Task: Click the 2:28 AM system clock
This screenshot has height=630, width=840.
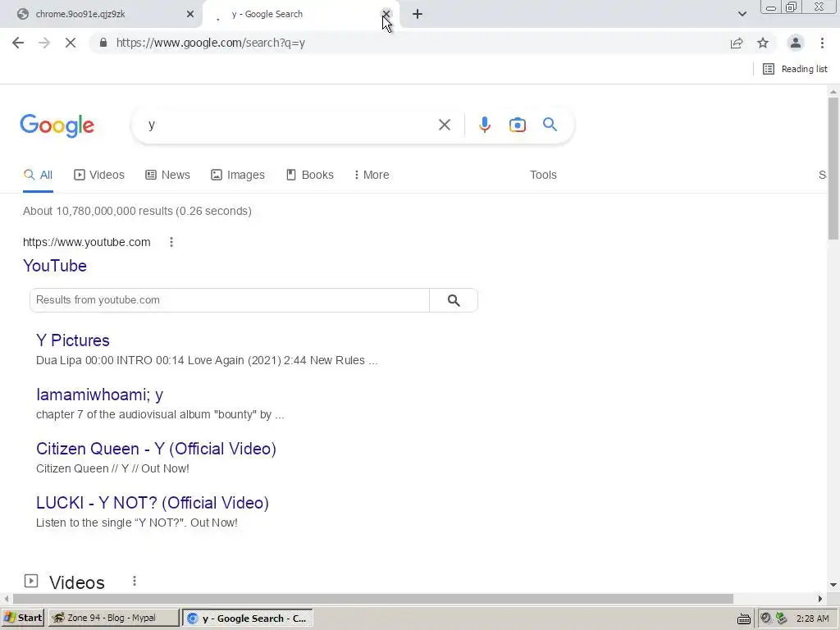Action: [812, 619]
